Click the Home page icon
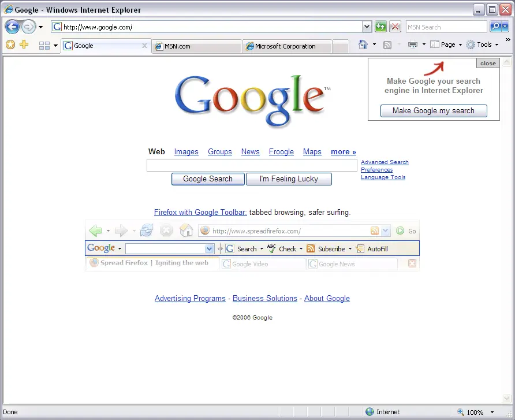This screenshot has height=420, width=515. 363,44
